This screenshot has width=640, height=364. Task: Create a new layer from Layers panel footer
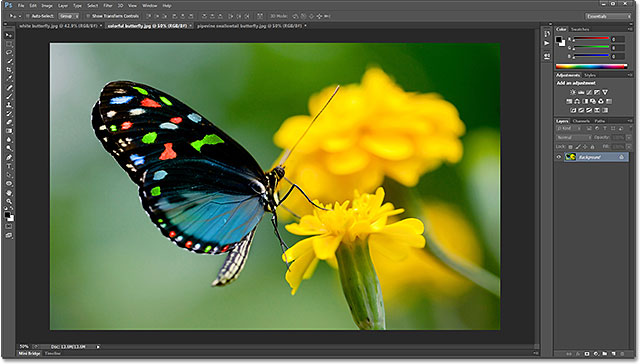pyautogui.click(x=613, y=354)
